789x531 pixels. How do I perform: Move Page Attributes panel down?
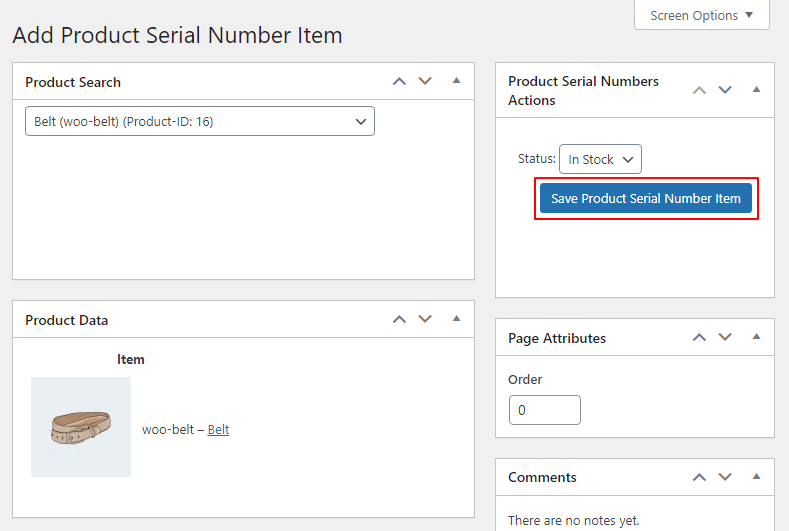(725, 337)
